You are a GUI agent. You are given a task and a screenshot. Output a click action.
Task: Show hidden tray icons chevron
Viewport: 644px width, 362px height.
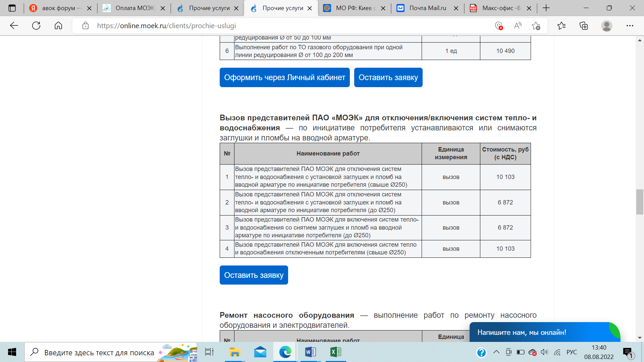pyautogui.click(x=496, y=352)
